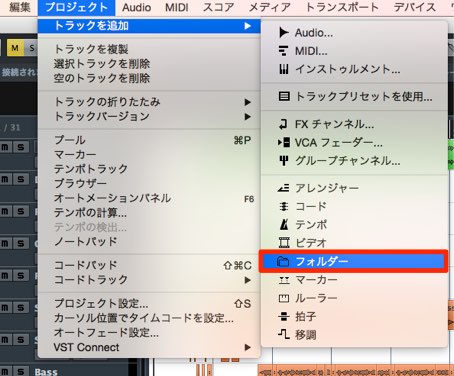454x376 pixels.
Task: Click the FX Channel return-arrow icon
Action: coord(283,124)
